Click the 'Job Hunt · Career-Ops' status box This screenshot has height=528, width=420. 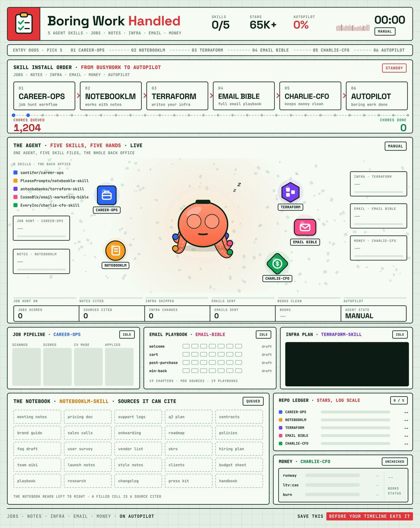click(x=41, y=228)
